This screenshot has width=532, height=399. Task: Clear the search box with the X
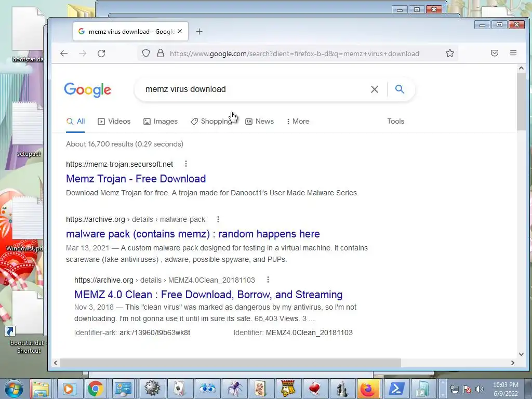pos(374,89)
